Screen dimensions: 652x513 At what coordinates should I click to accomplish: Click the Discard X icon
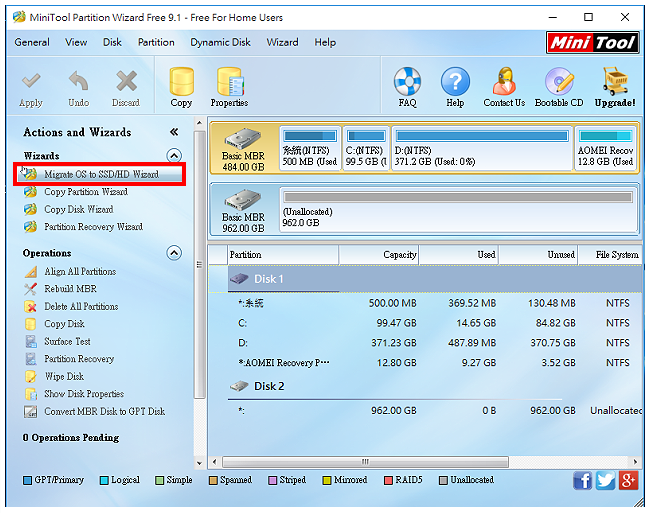tap(126, 81)
